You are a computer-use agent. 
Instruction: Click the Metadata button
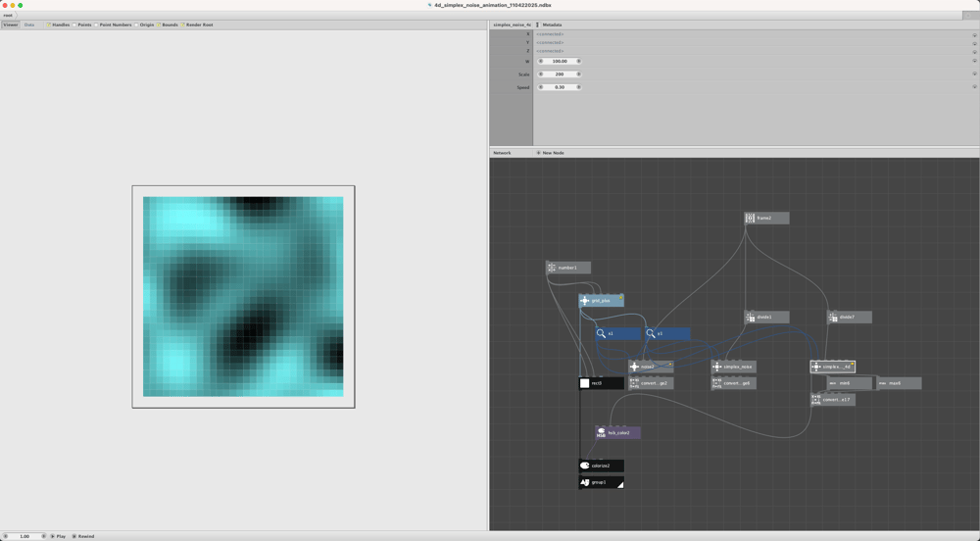550,25
